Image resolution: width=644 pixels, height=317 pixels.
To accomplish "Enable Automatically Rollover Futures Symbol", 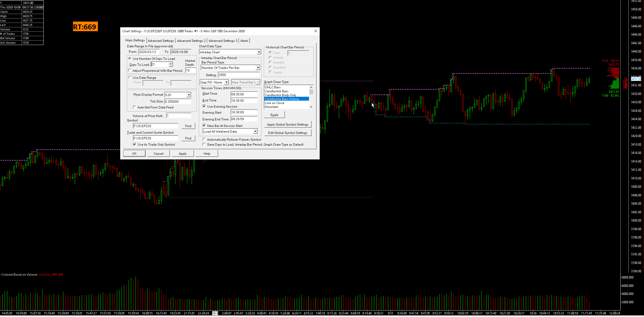I will point(204,139).
